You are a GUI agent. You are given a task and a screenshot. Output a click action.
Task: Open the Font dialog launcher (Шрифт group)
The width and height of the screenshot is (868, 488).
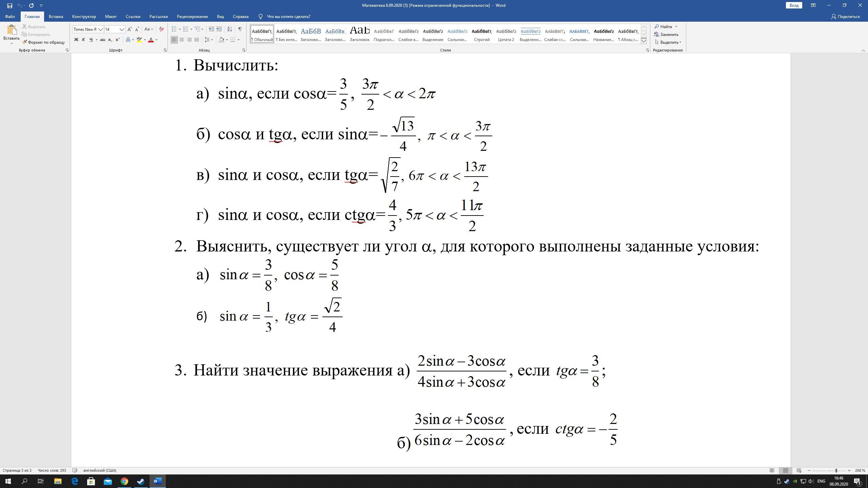[165, 50]
